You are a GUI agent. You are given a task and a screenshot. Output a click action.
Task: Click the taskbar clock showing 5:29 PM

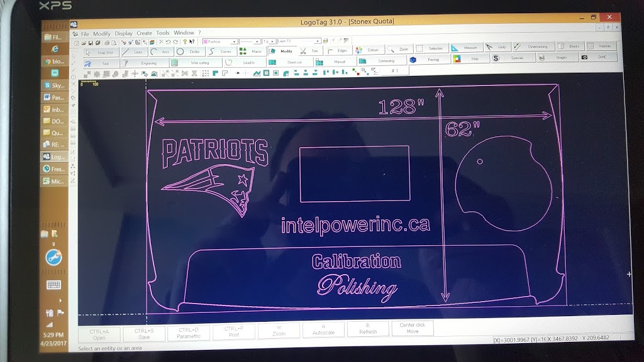[x=53, y=335]
